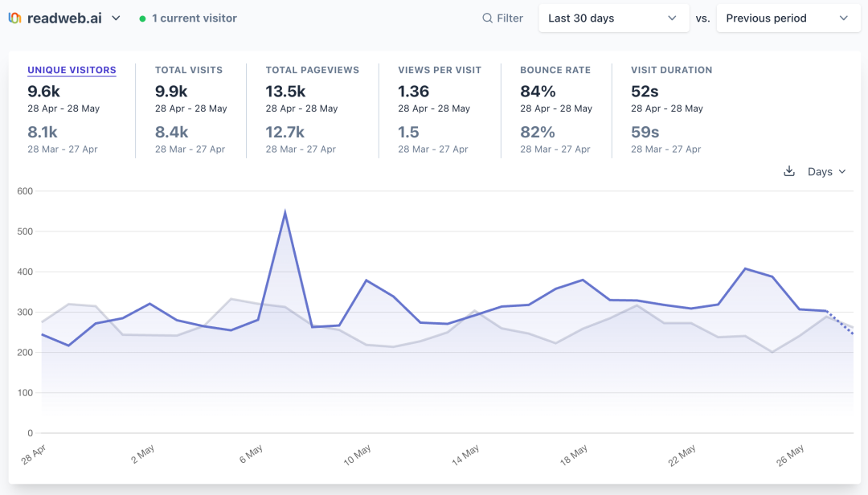Screen dimensions: 868x495
Task: Click the 200 y-axis label
Action: (25, 352)
